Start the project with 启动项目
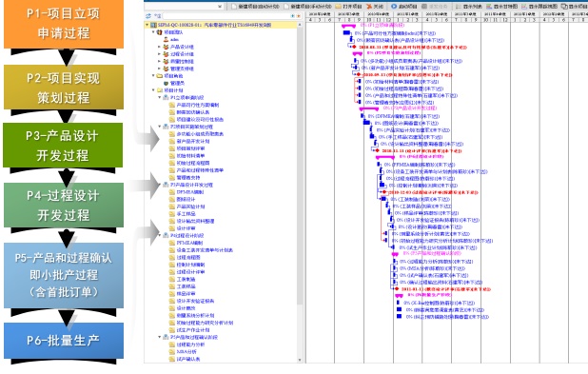 [x=403, y=7]
